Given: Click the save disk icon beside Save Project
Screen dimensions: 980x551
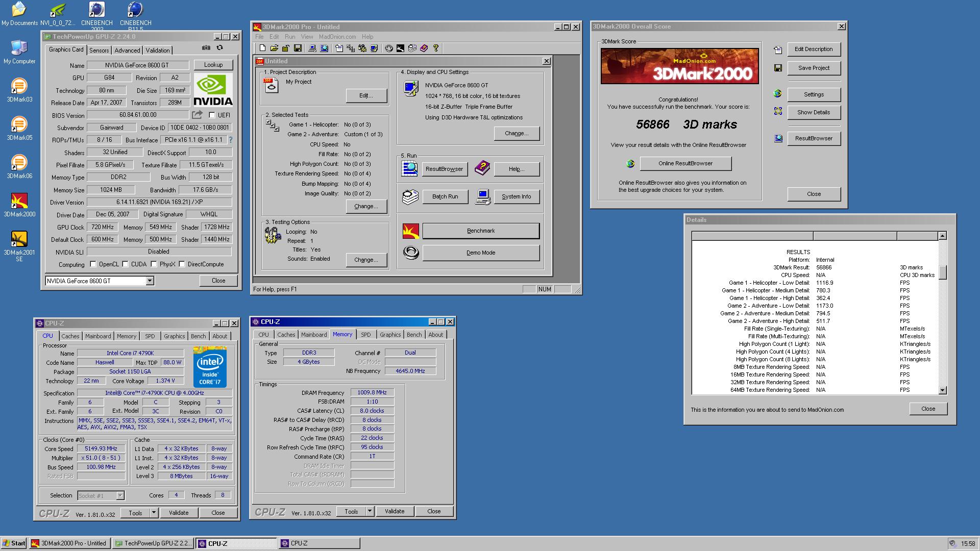Looking at the screenshot, I should 778,68.
